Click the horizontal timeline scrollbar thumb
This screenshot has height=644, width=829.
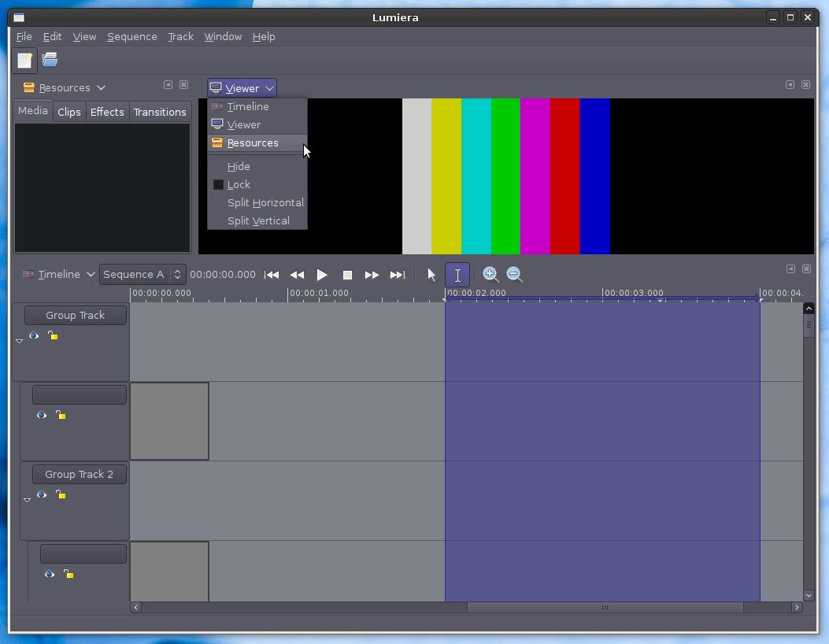click(605, 608)
